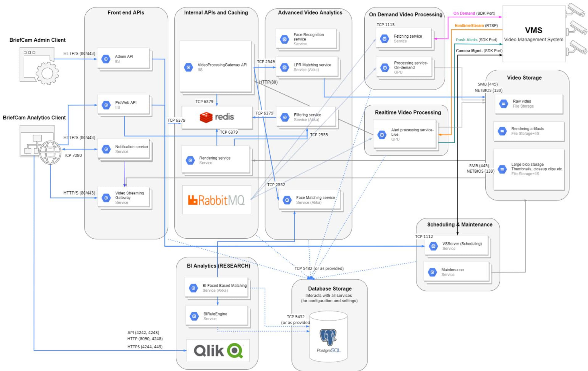Select the Admin API hexagon icon
The image size is (588, 371).
coord(106,59)
